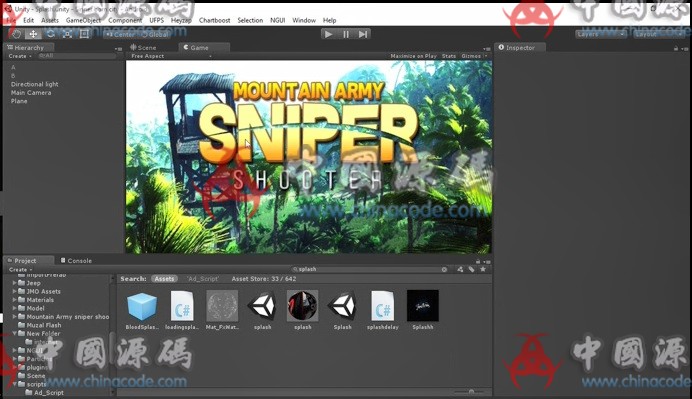The width and height of the screenshot is (692, 399).
Task: Select the Muzal Flash folder
Action: coord(44,325)
